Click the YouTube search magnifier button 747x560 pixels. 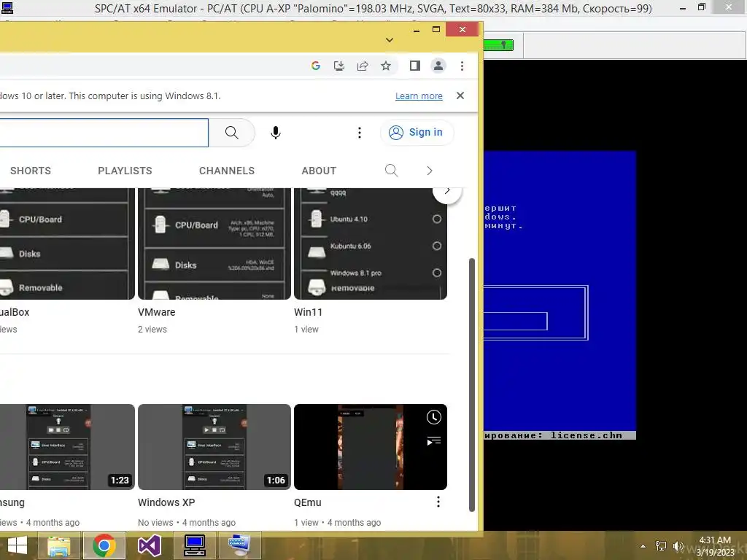coord(231,133)
